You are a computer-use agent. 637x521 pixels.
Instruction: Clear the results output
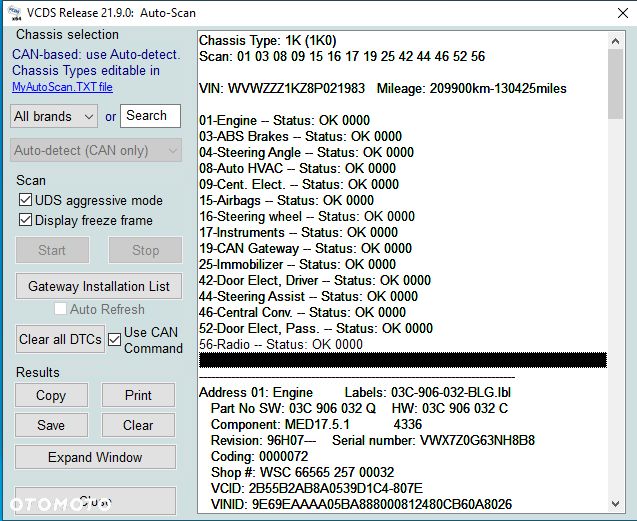[x=138, y=425]
